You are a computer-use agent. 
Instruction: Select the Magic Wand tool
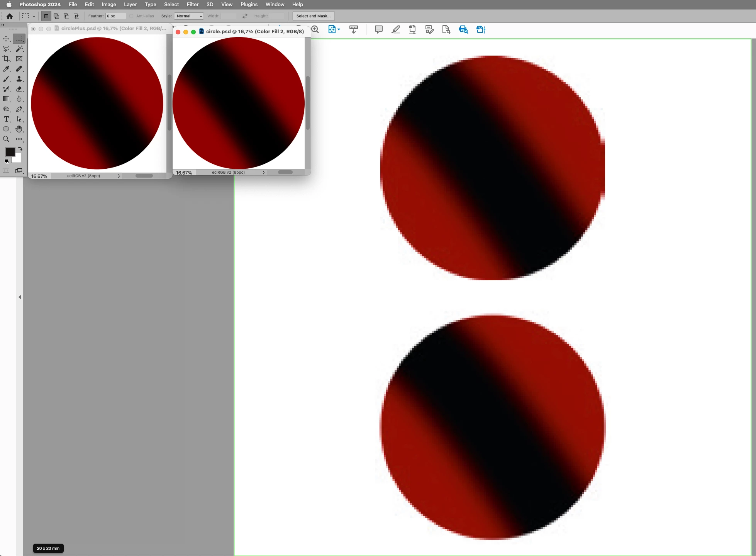coord(19,49)
